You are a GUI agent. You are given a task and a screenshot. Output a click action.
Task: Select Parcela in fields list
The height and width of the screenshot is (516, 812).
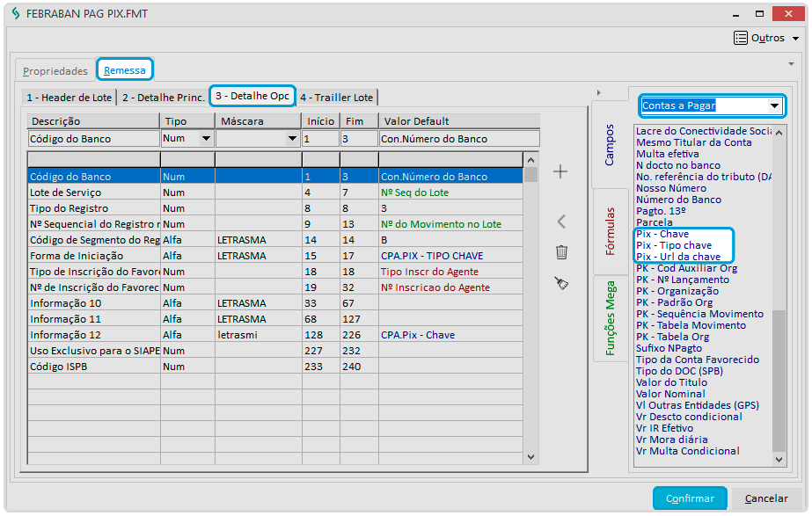pos(654,222)
